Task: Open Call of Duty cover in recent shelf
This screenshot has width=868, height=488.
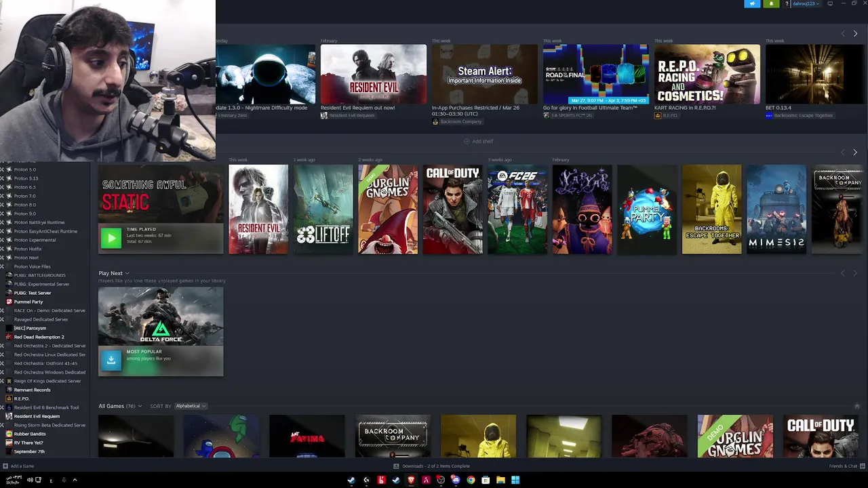Action: tap(453, 209)
